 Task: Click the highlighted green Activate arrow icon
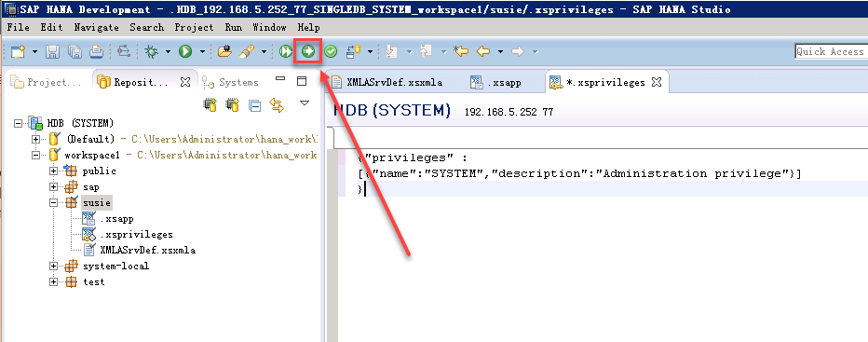pyautogui.click(x=307, y=51)
